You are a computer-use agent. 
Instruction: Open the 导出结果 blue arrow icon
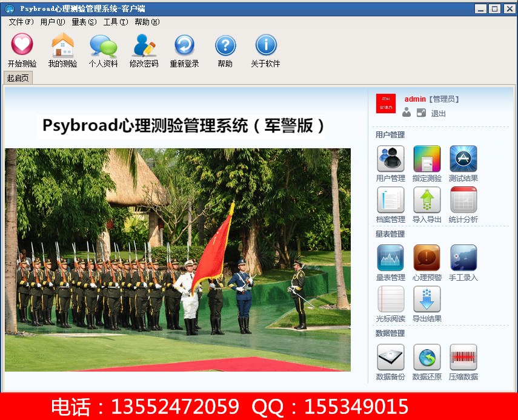pyautogui.click(x=427, y=299)
